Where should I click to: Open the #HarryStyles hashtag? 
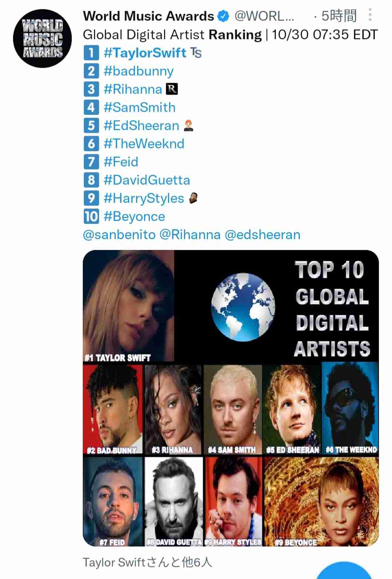144,198
